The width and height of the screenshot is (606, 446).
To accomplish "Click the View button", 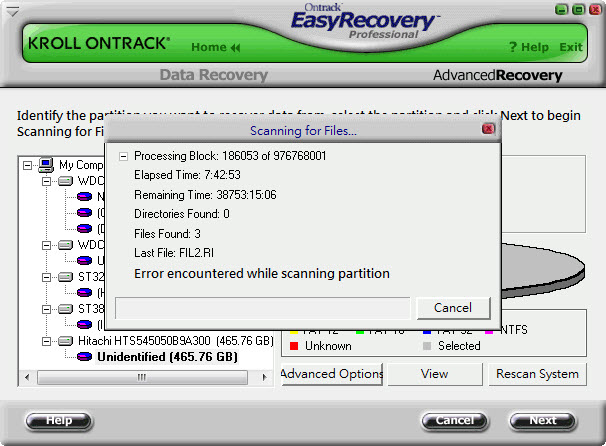I will click(435, 374).
